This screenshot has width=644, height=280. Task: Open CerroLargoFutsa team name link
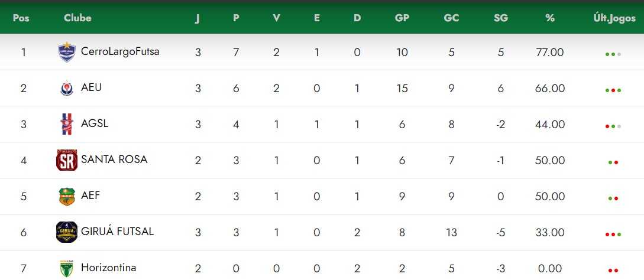[x=120, y=51]
